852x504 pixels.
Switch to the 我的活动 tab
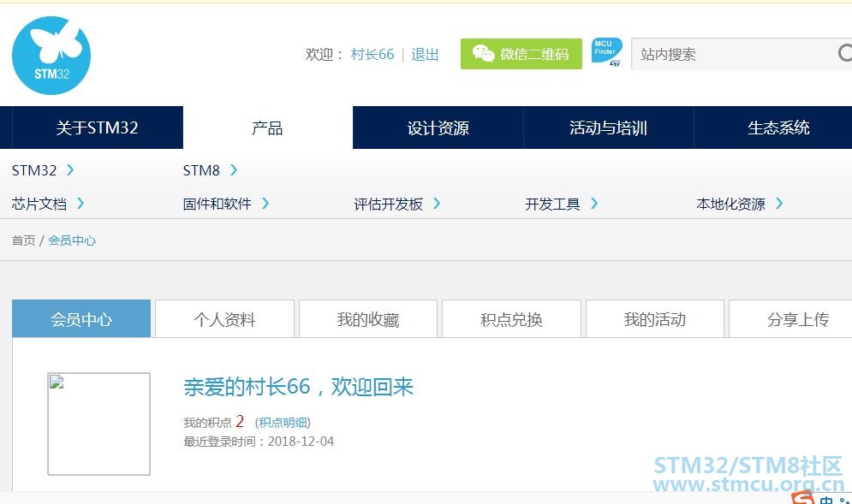(655, 319)
